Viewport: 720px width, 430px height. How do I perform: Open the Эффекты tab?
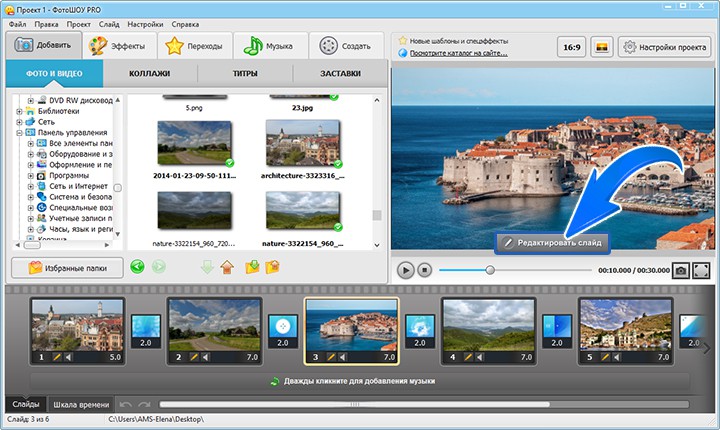coord(119,46)
